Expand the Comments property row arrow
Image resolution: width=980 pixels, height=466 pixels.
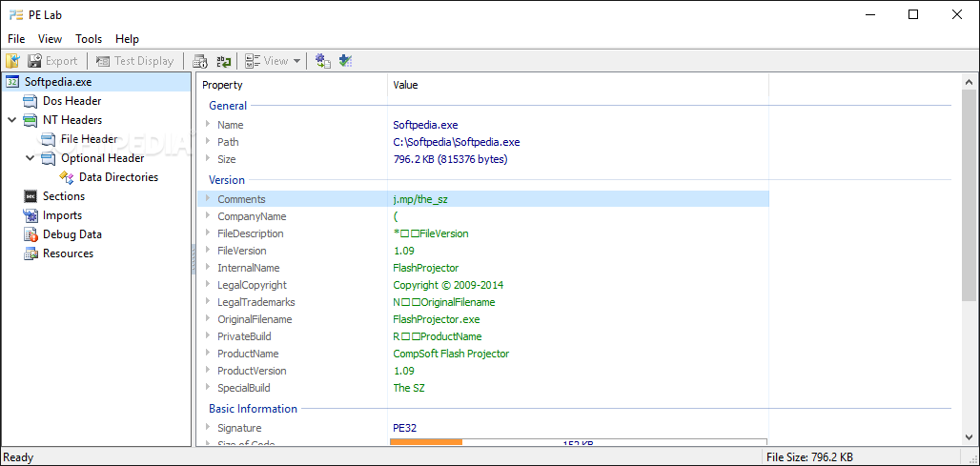click(x=208, y=198)
